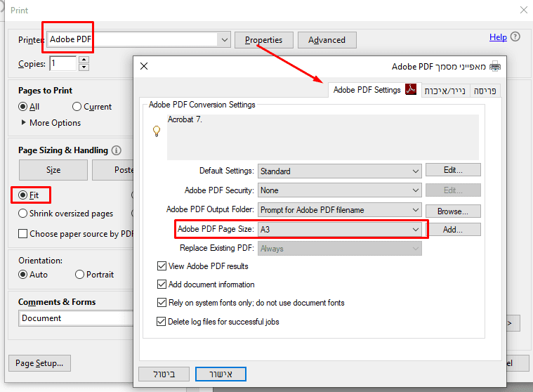This screenshot has width=533, height=392.
Task: Switch to the פריסה tab
Action: click(x=485, y=91)
